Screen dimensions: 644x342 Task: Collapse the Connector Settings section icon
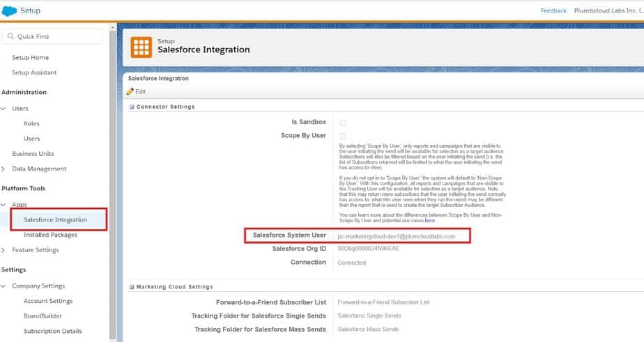click(132, 107)
